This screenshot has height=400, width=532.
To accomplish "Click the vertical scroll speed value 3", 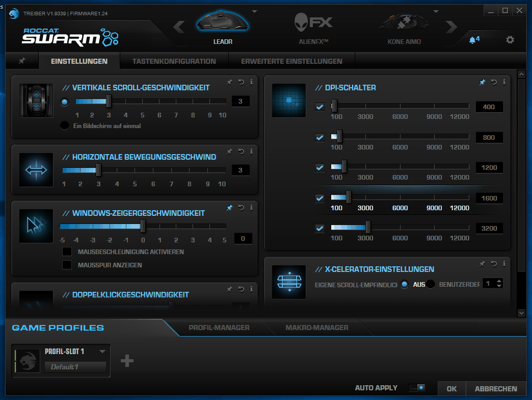I will tap(241, 101).
